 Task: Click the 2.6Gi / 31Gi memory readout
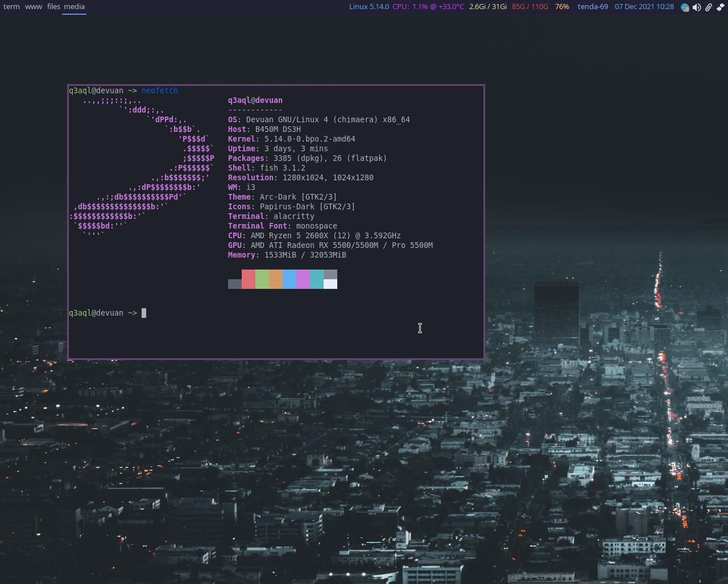[x=488, y=7]
